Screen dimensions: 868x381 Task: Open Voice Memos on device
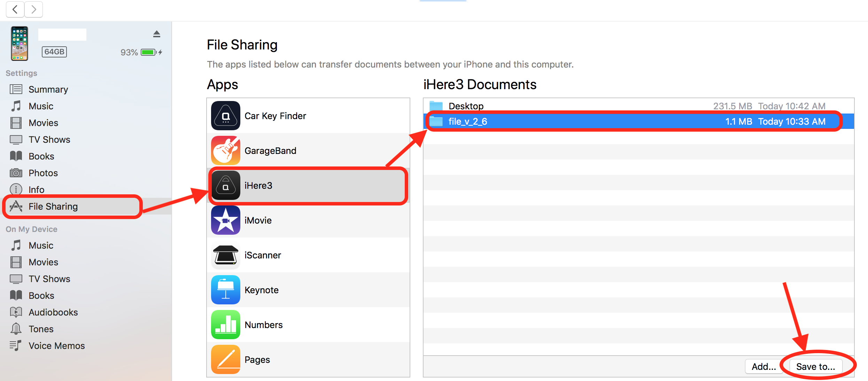pos(56,346)
